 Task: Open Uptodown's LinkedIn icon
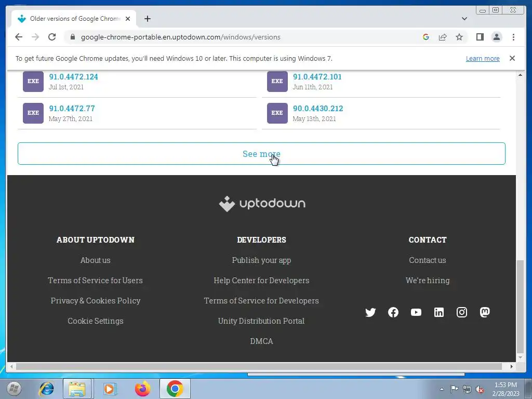(439, 312)
